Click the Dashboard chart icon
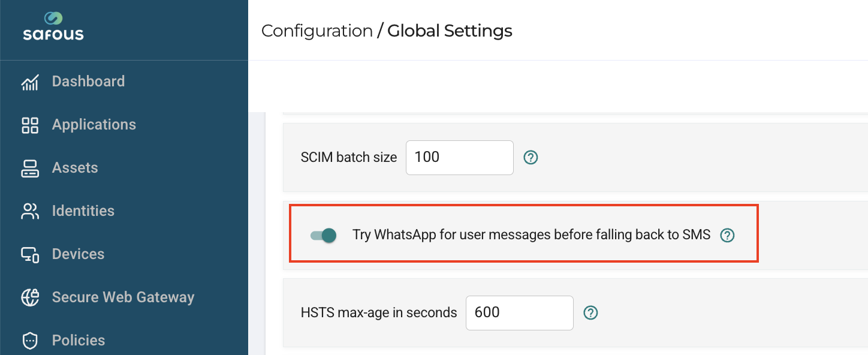868x355 pixels. (30, 82)
